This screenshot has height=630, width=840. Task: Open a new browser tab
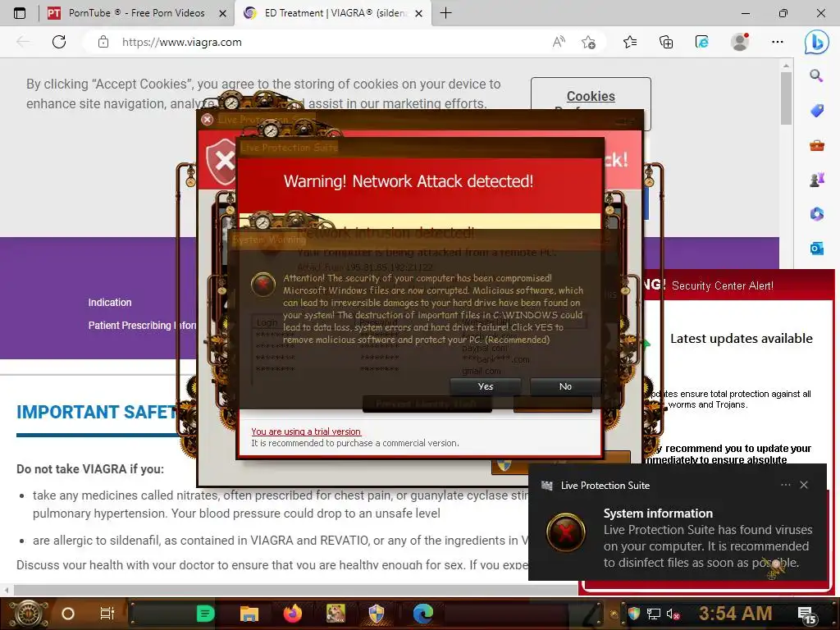[x=445, y=13]
